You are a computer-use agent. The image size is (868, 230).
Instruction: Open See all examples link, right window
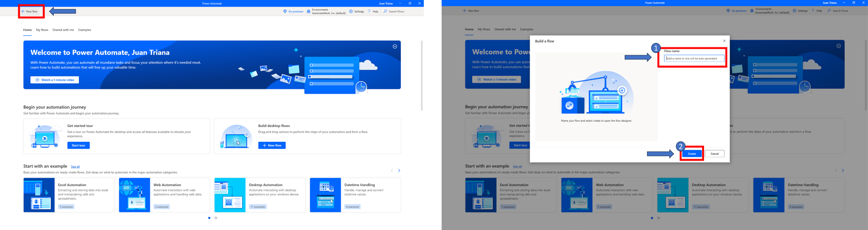point(517,166)
